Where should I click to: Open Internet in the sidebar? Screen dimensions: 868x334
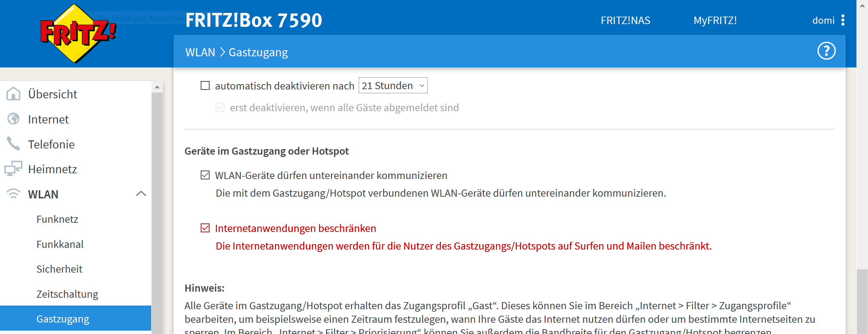48,119
